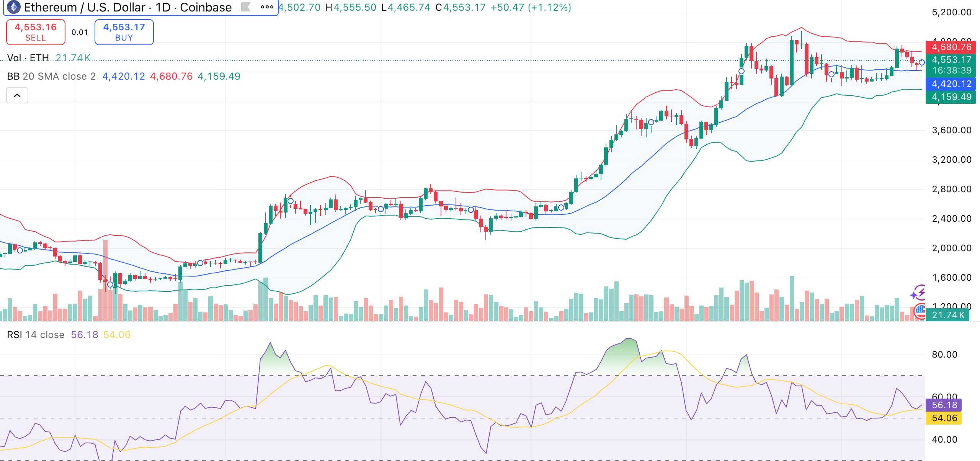
Task: Toggle the RSI 14 close indicator in the legend
Action: [x=35, y=334]
